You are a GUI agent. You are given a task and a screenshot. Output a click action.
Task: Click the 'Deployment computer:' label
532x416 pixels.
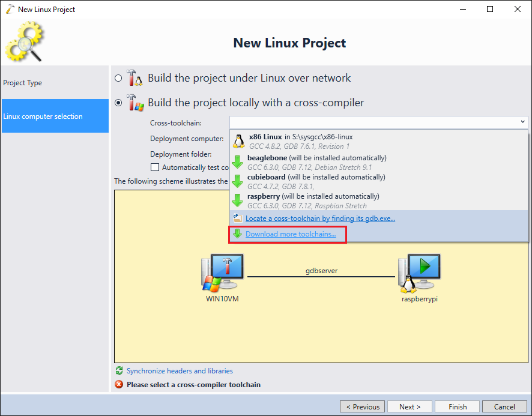pyautogui.click(x=187, y=139)
